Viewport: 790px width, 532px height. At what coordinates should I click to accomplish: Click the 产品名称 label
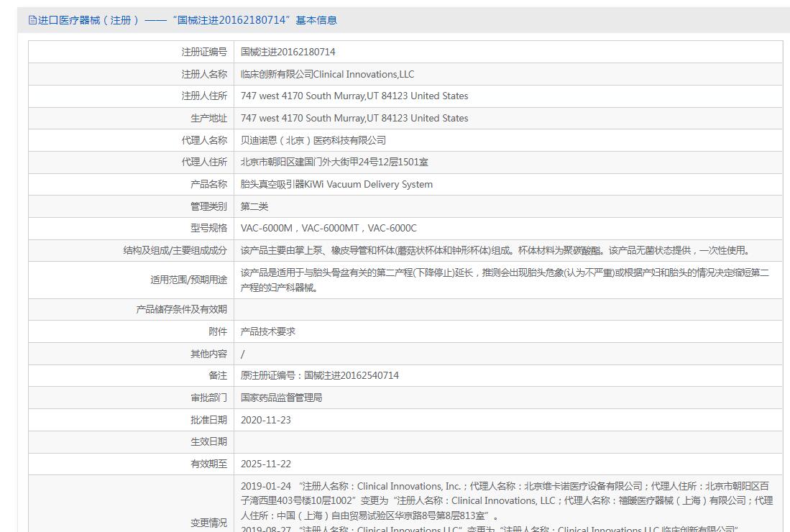(208, 184)
